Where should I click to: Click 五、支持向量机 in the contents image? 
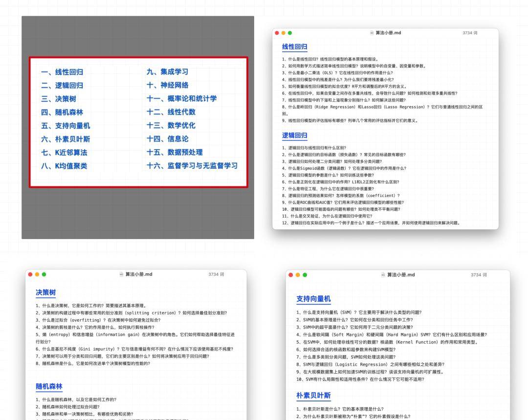(66, 126)
